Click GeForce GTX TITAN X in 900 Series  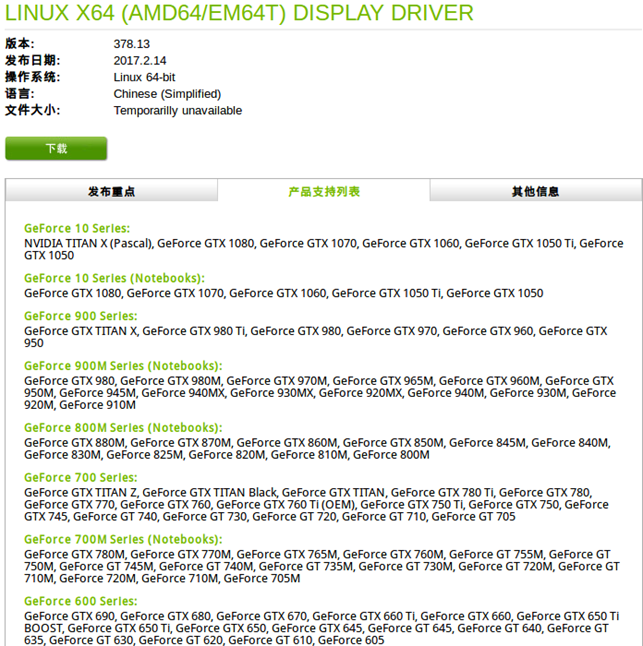[80, 331]
